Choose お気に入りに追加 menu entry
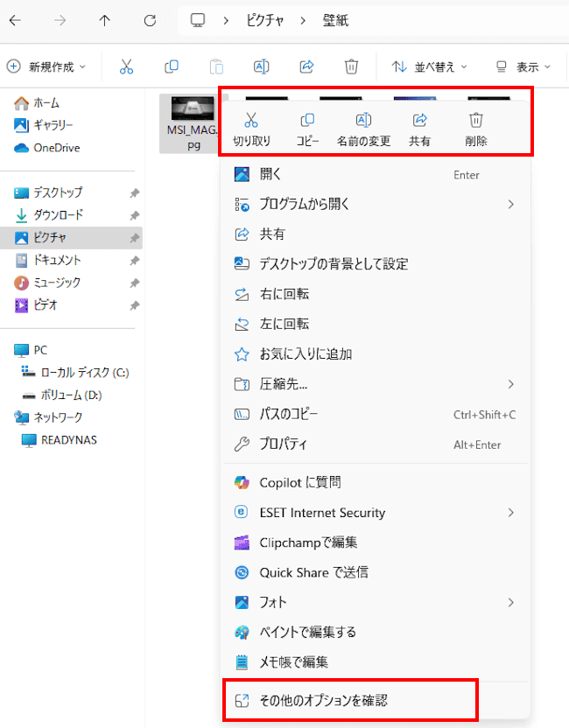This screenshot has height=728, width=569. (x=376, y=354)
